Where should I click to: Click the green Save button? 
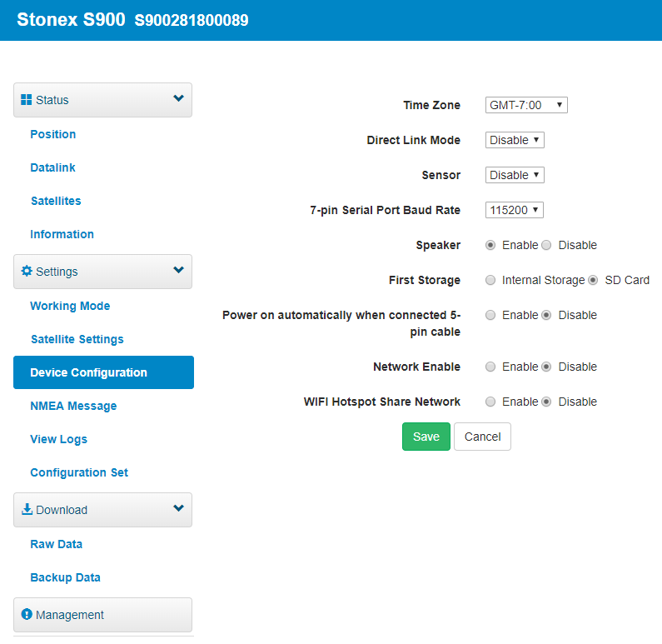point(426,437)
